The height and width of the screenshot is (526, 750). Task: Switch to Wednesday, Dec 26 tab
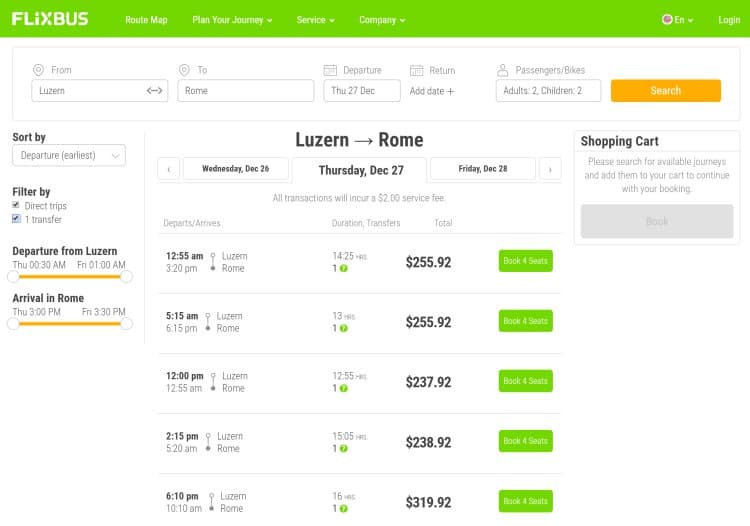237,169
